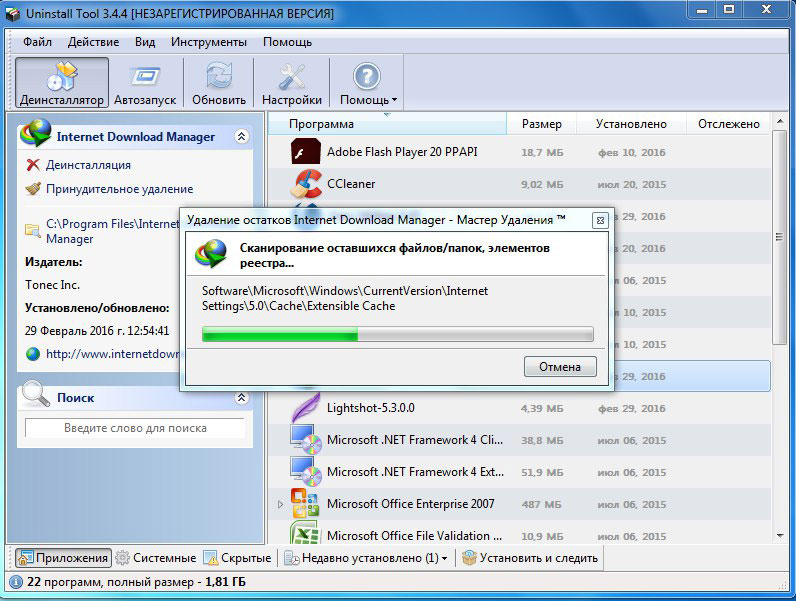Expand the Microsoft Office Enterprise 2007 entry

coord(281,504)
